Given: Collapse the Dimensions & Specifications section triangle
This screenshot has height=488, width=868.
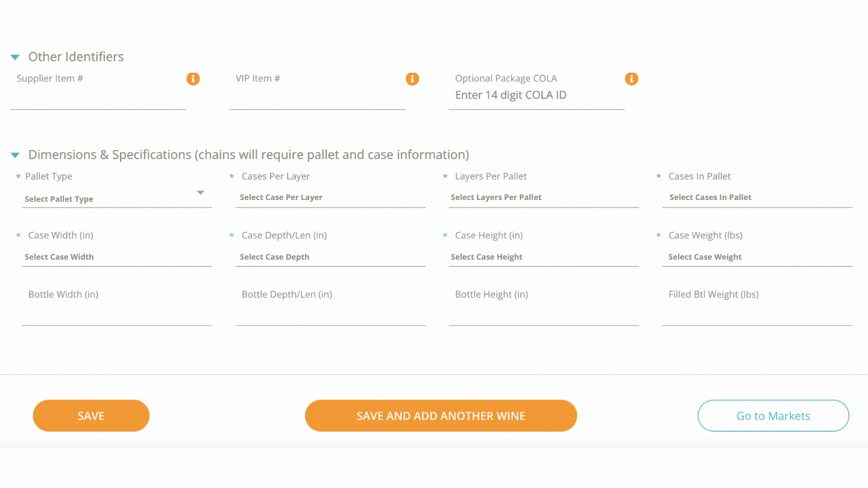Looking at the screenshot, I should coord(14,154).
